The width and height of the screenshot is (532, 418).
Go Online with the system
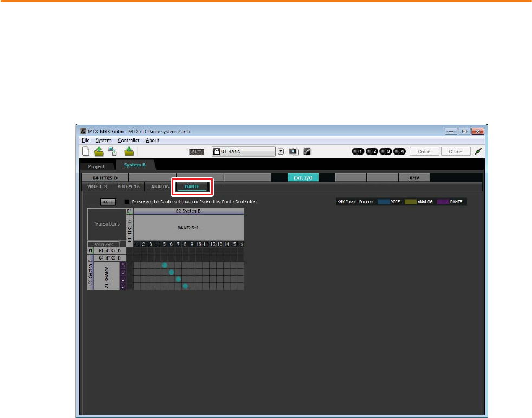point(424,151)
